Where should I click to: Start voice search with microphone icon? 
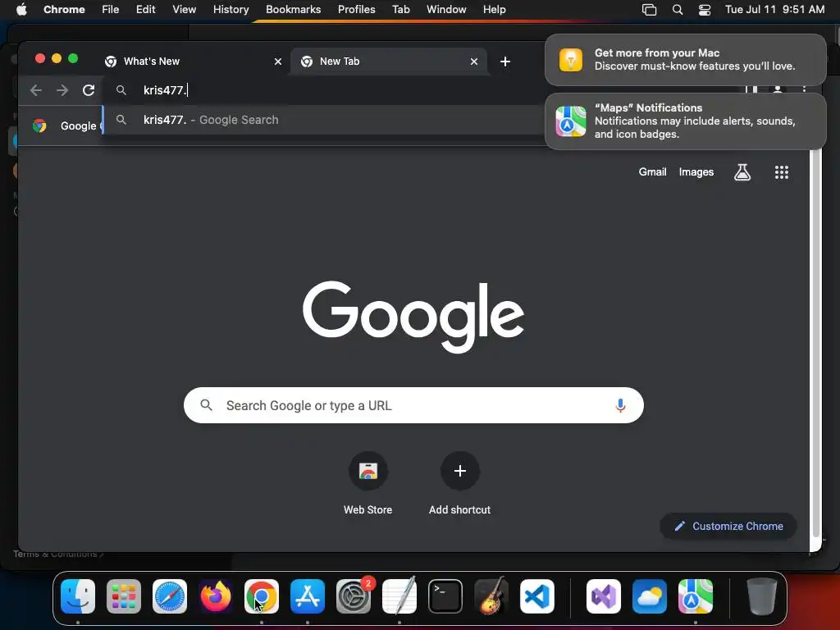[x=620, y=405]
